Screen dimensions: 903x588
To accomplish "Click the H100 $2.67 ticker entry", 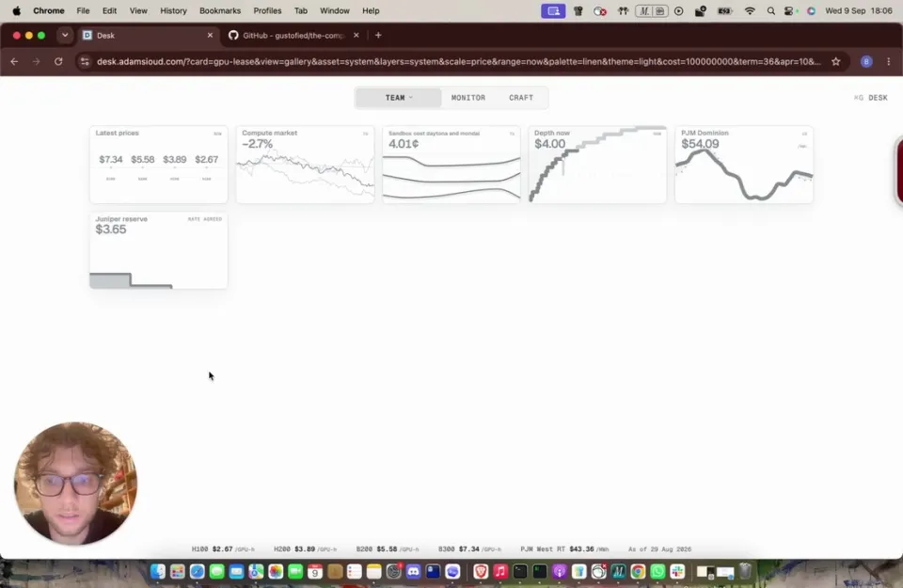I will 223,548.
